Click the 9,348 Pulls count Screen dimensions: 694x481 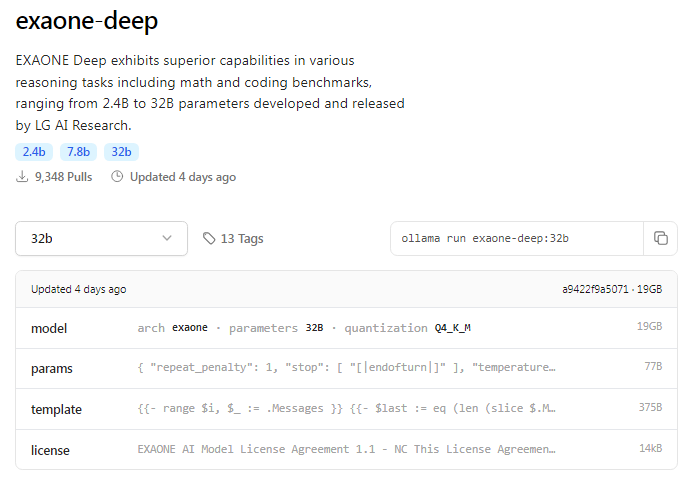[x=63, y=177]
